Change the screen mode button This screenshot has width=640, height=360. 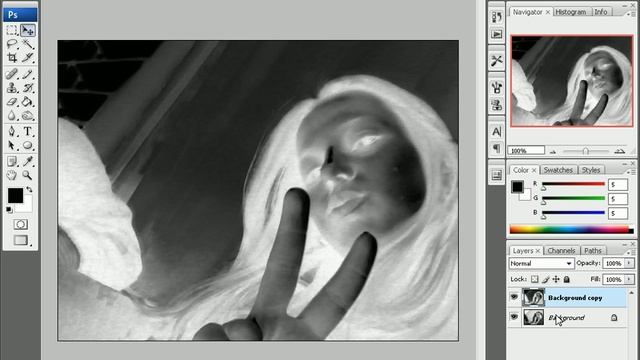(x=20, y=240)
